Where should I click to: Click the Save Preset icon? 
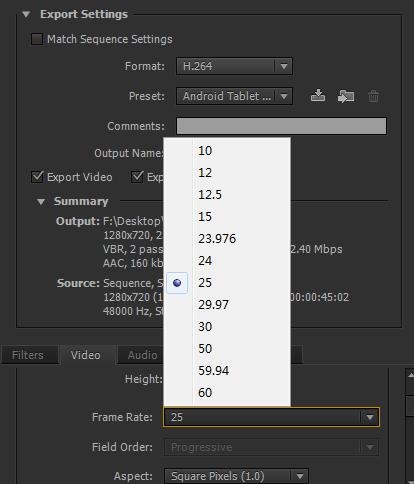318,96
